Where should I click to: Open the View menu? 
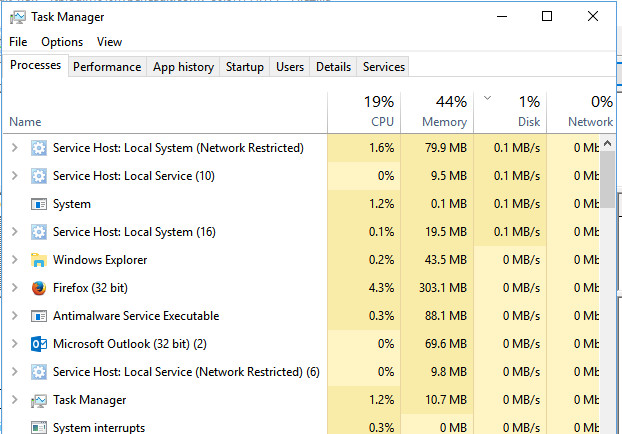tap(109, 42)
